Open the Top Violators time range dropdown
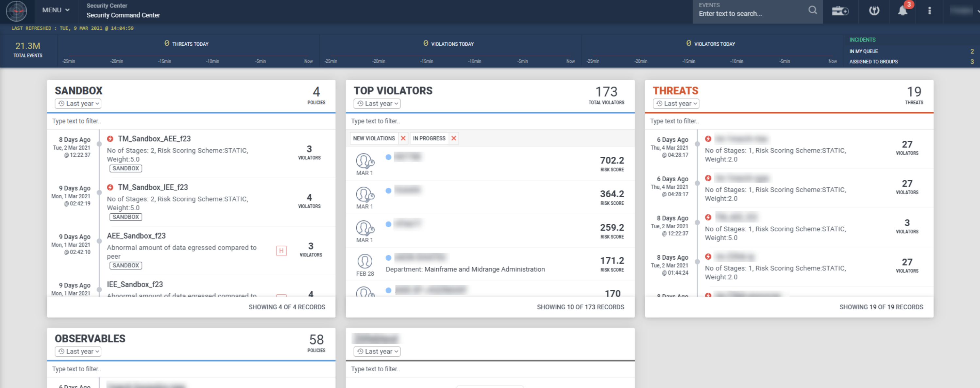 377,103
